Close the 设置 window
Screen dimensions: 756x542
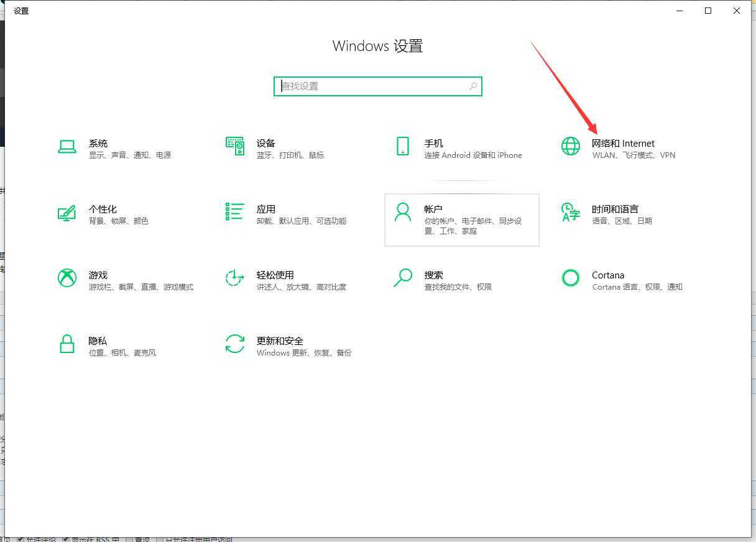[737, 11]
